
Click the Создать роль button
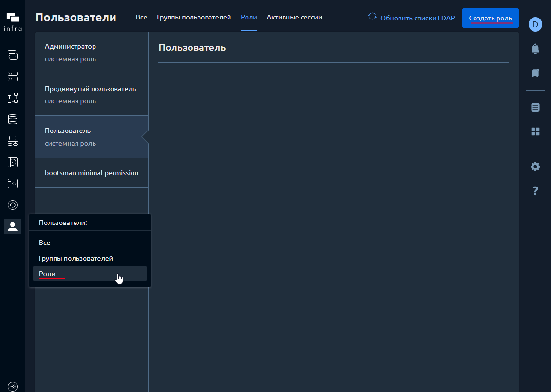point(491,18)
